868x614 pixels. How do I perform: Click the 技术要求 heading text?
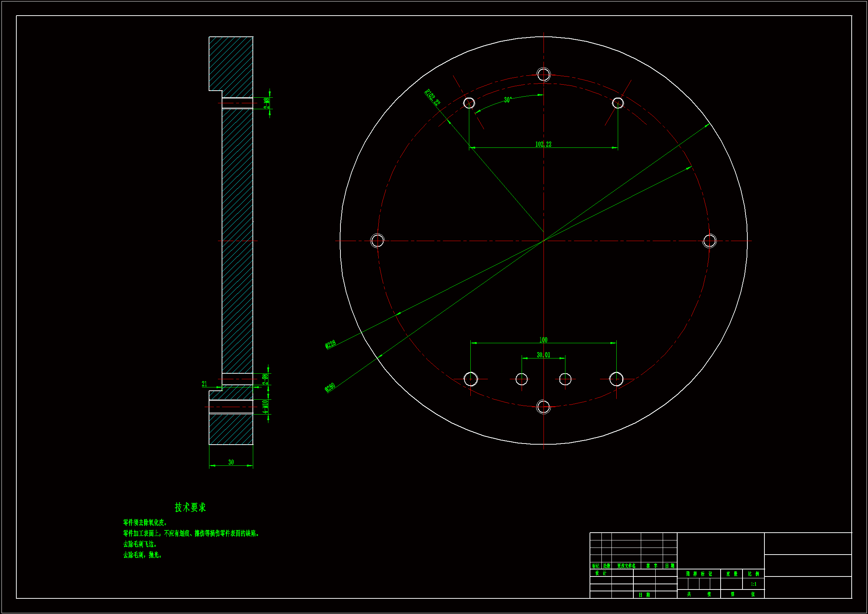(190, 507)
